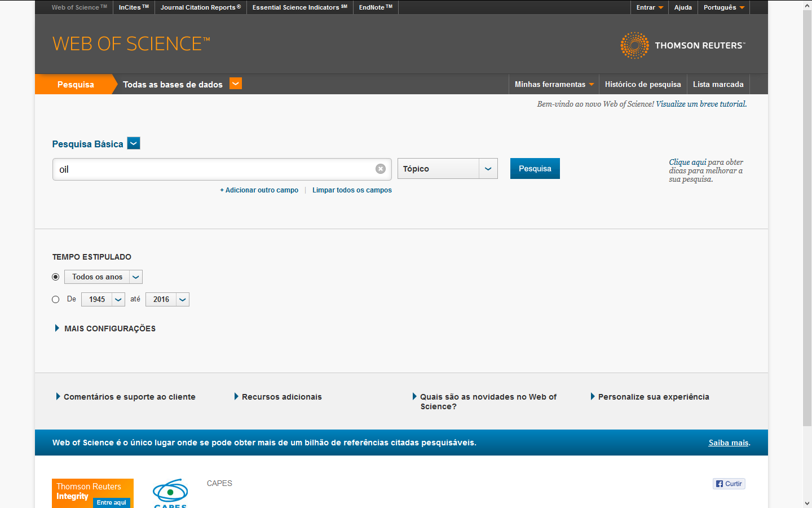Click Adicionar outro campo link
This screenshot has height=508, width=812.
point(259,190)
